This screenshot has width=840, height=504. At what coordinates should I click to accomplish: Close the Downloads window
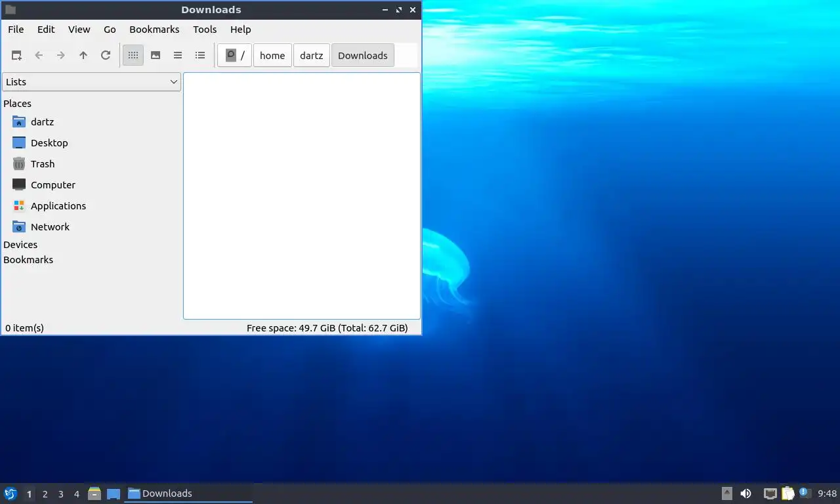click(413, 10)
